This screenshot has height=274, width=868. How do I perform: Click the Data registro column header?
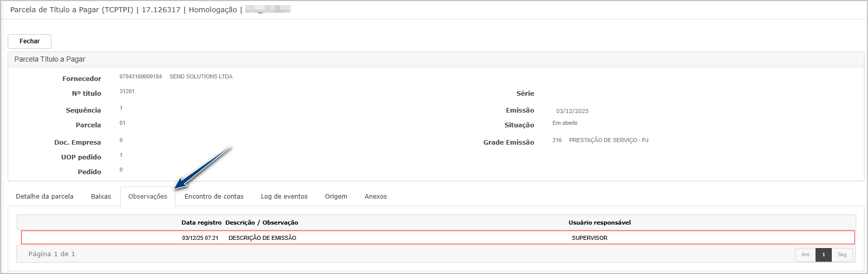click(x=201, y=223)
